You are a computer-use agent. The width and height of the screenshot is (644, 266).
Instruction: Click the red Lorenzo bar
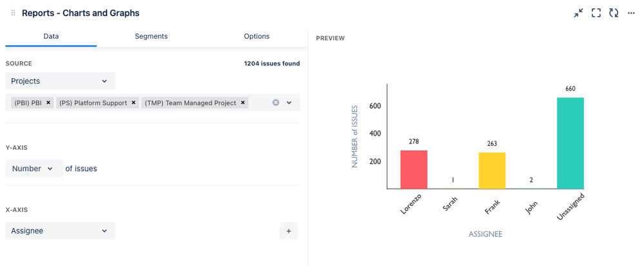click(414, 169)
